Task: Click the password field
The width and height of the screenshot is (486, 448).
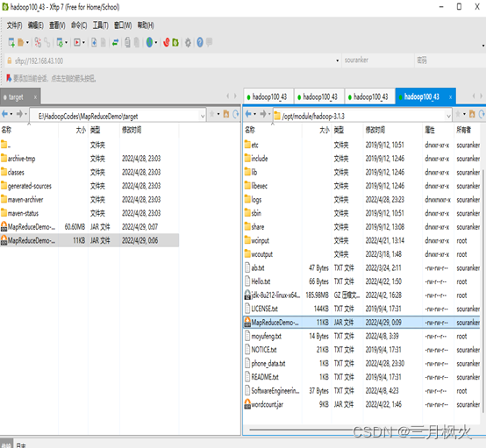Action: click(449, 60)
